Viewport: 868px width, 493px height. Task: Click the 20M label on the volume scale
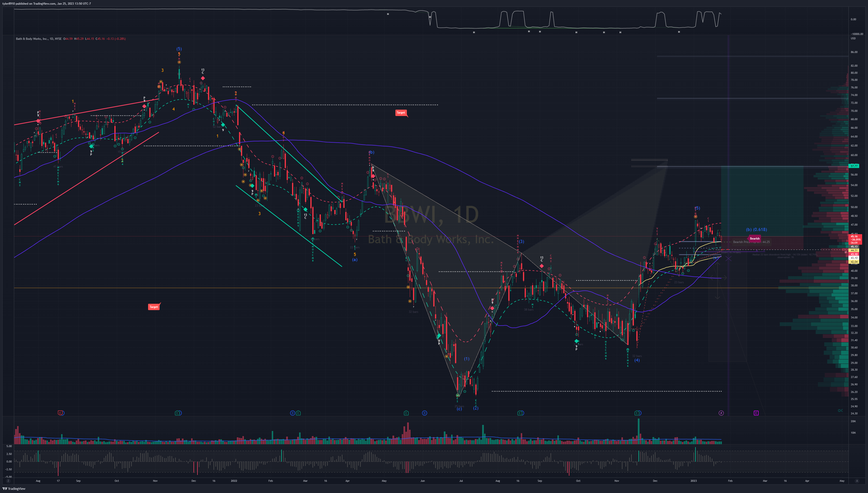tap(853, 421)
